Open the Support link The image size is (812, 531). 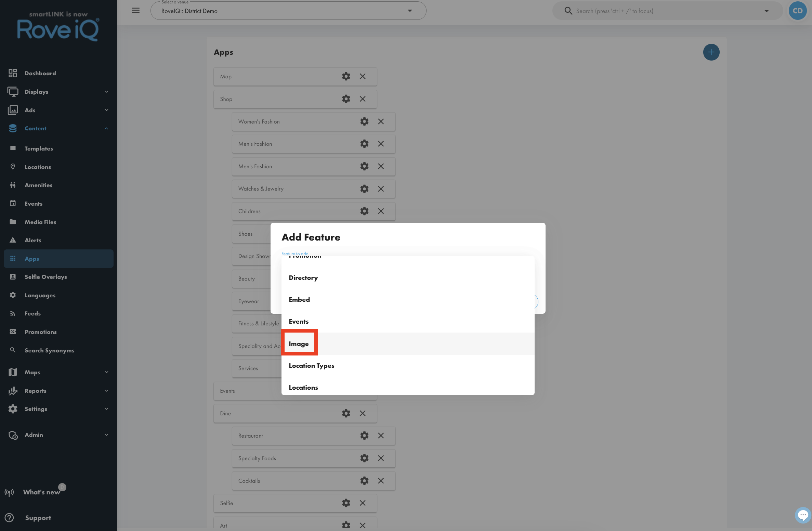point(38,518)
